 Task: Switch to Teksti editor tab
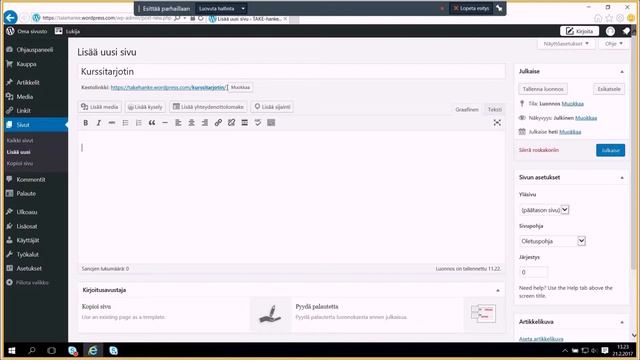494,109
